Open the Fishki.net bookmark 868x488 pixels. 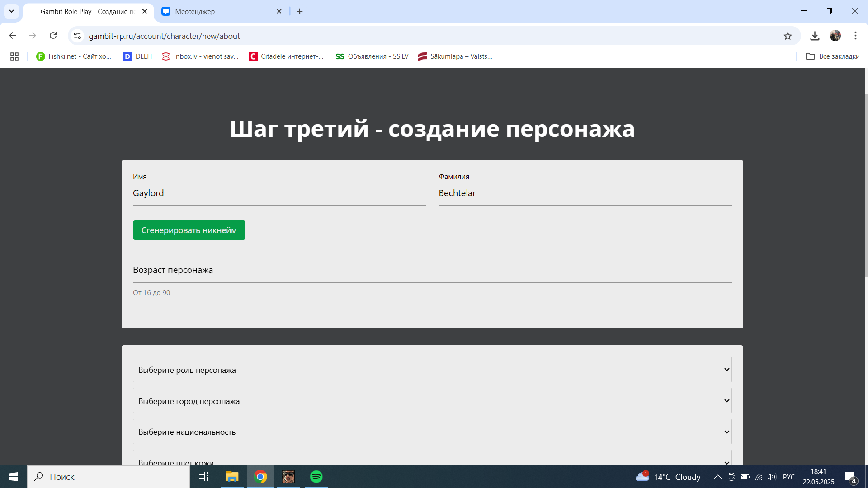[74, 56]
